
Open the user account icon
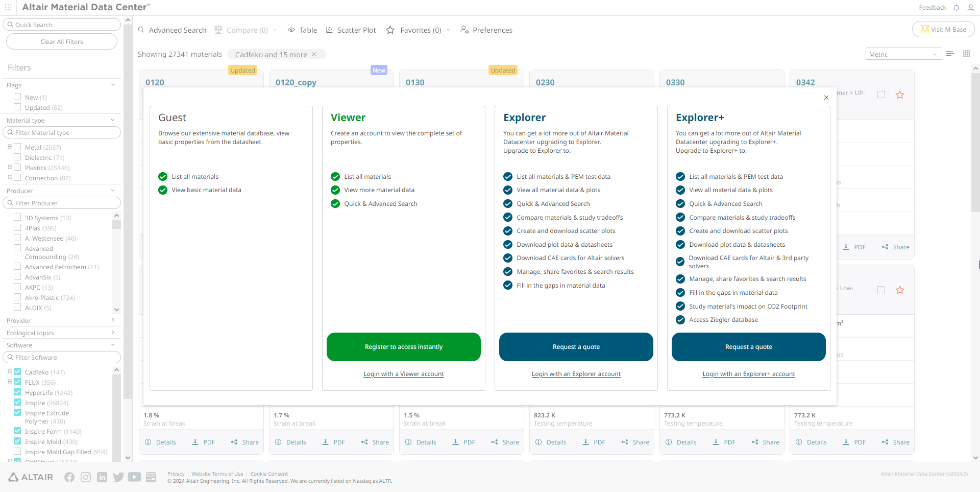pyautogui.click(x=971, y=8)
